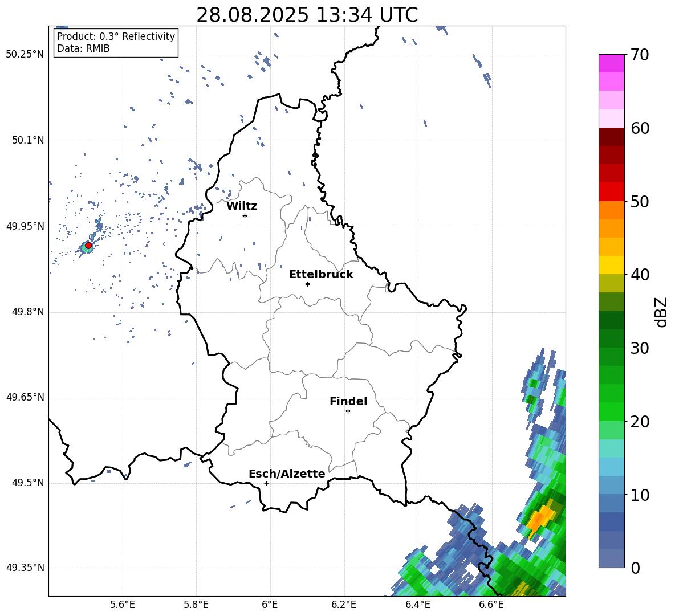Click the 6.4°E longitude label
Screen dimensions: 675x616
tap(418, 605)
